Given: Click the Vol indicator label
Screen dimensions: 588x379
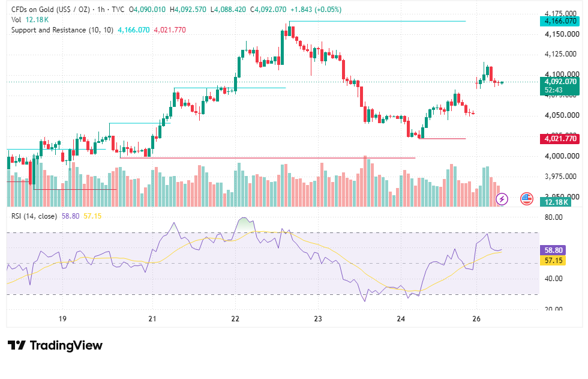Looking at the screenshot, I should 16,19.
